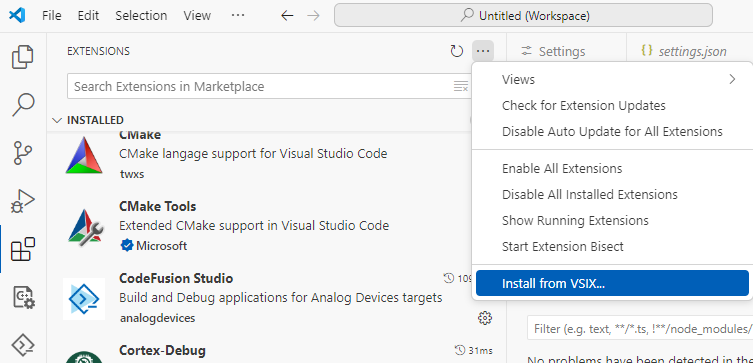Click 'Extended CMake support in Visual Studio Code'
The image size is (753, 363).
254,226
